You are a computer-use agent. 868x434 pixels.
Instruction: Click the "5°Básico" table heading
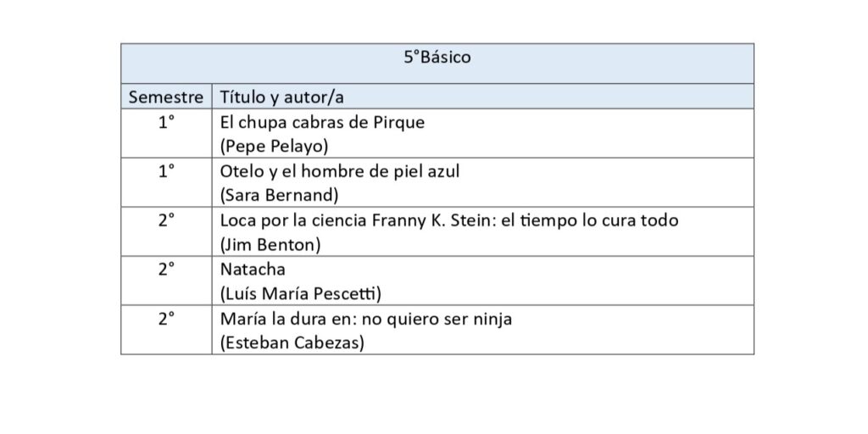click(x=437, y=58)
